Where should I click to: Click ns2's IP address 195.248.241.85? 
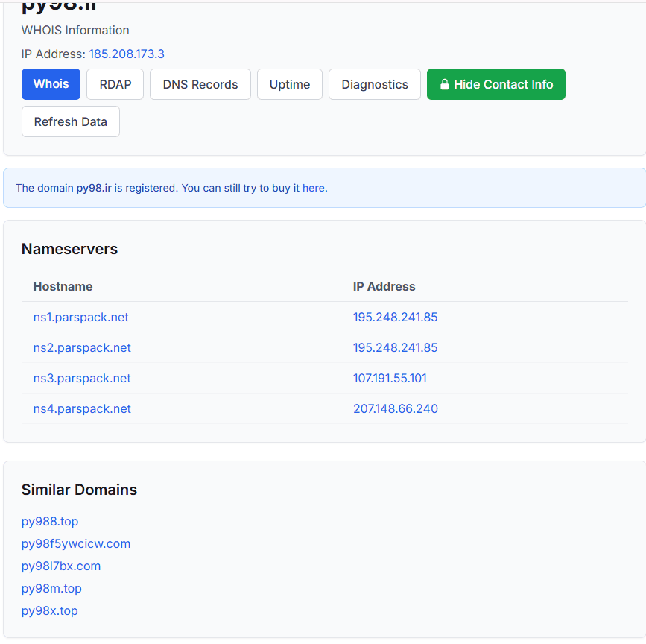tap(395, 347)
